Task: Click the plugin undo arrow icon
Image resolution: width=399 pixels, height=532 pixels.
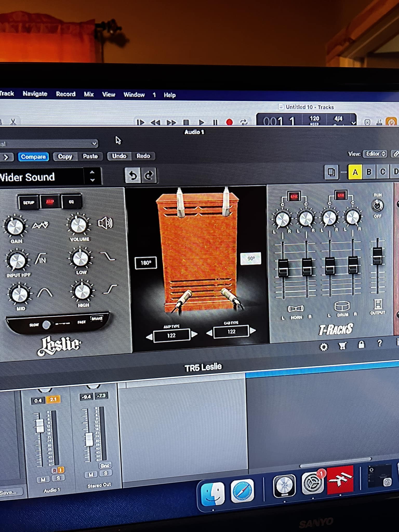Action: pyautogui.click(x=133, y=175)
